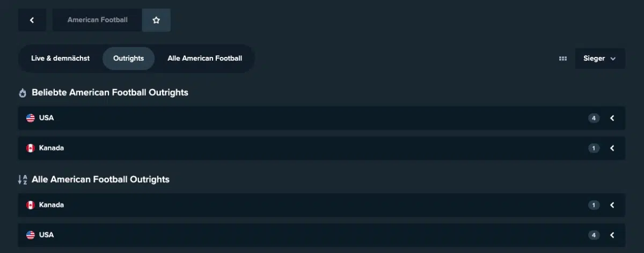Click the back arrow button
The height and width of the screenshot is (253, 644).
point(32,20)
